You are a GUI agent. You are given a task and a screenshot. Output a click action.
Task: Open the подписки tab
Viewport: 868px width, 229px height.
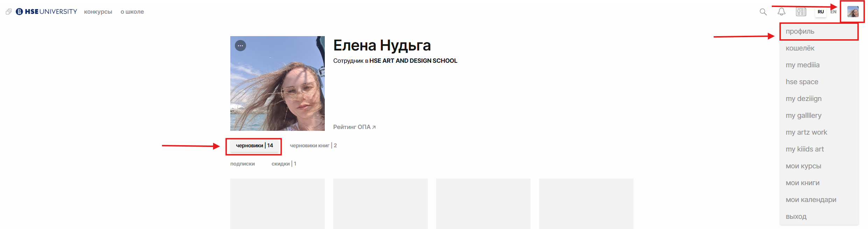pos(243,164)
